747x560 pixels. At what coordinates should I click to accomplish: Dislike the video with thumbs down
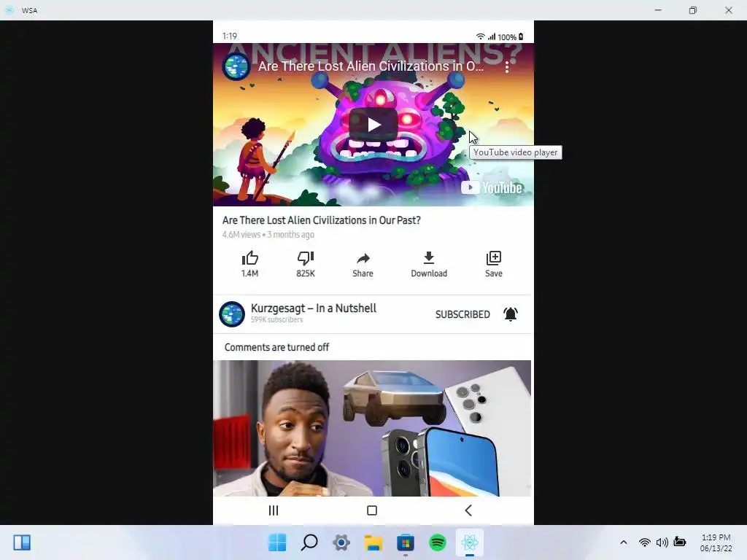[306, 264]
